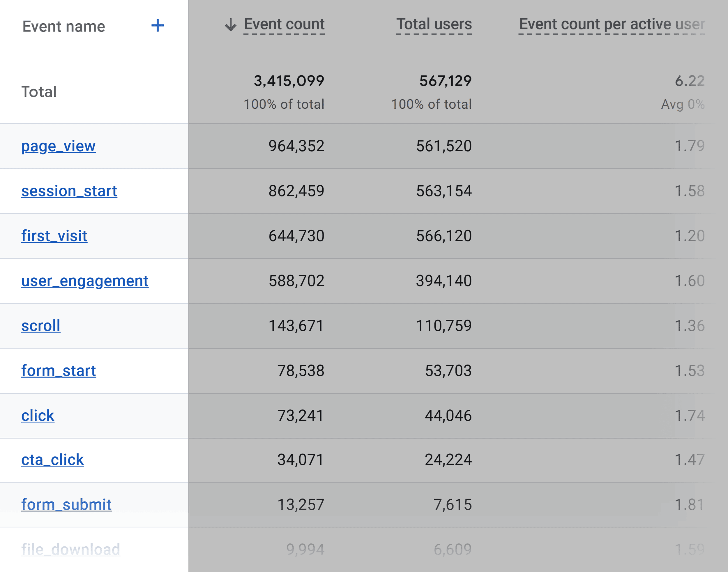Sort by the Total users column header
This screenshot has width=728, height=572.
[434, 24]
